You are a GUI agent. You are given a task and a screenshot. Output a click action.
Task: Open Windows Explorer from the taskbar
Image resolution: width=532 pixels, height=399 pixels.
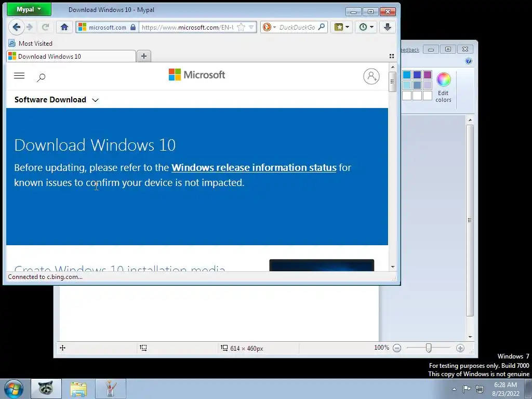(78, 389)
